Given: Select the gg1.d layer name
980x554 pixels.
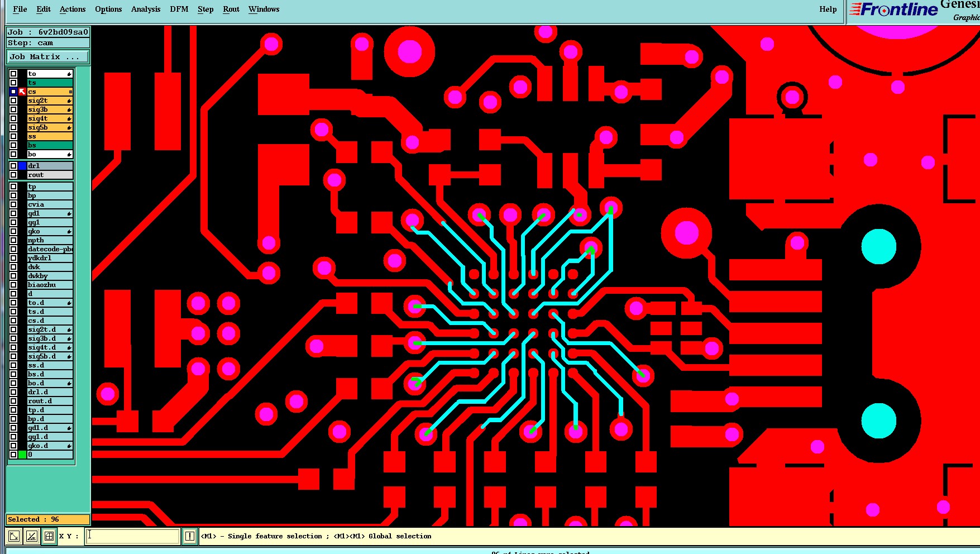Looking at the screenshot, I should [50, 437].
